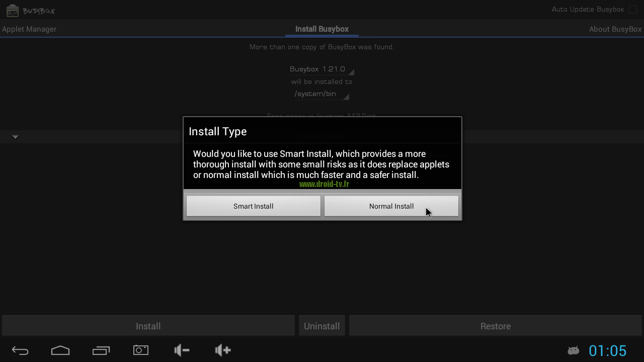The width and height of the screenshot is (644, 362).
Task: Click the 01:05 clock in status bar
Action: pos(608,350)
